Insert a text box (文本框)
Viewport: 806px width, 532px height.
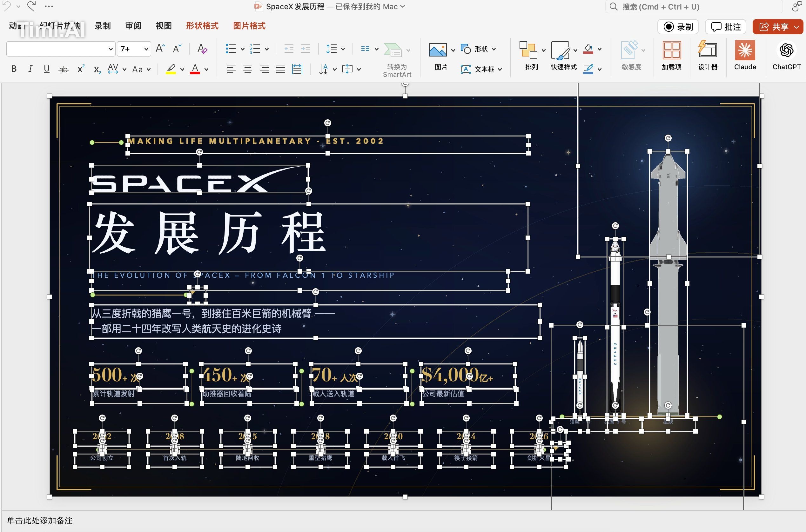pyautogui.click(x=481, y=69)
